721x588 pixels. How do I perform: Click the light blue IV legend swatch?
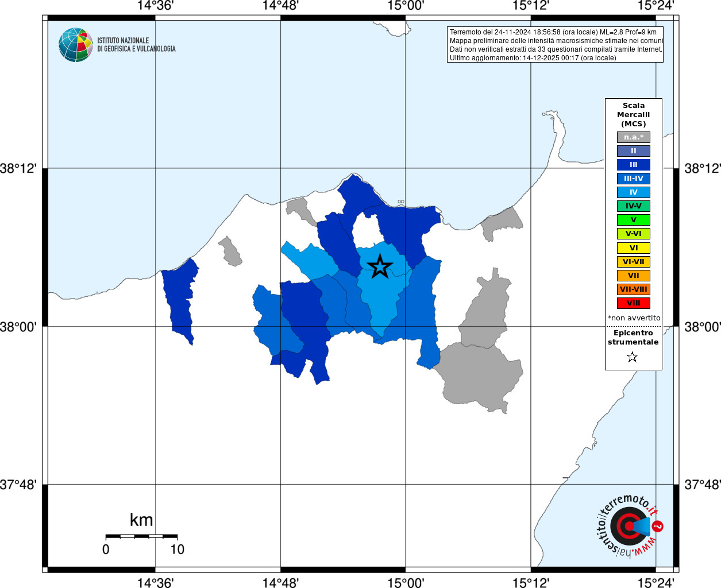634,192
